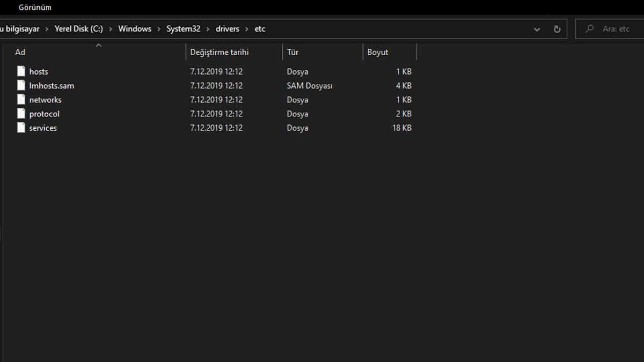Expand the chevron after Windows in the breadcrumb
This screenshot has width=644, height=362.
click(x=159, y=29)
